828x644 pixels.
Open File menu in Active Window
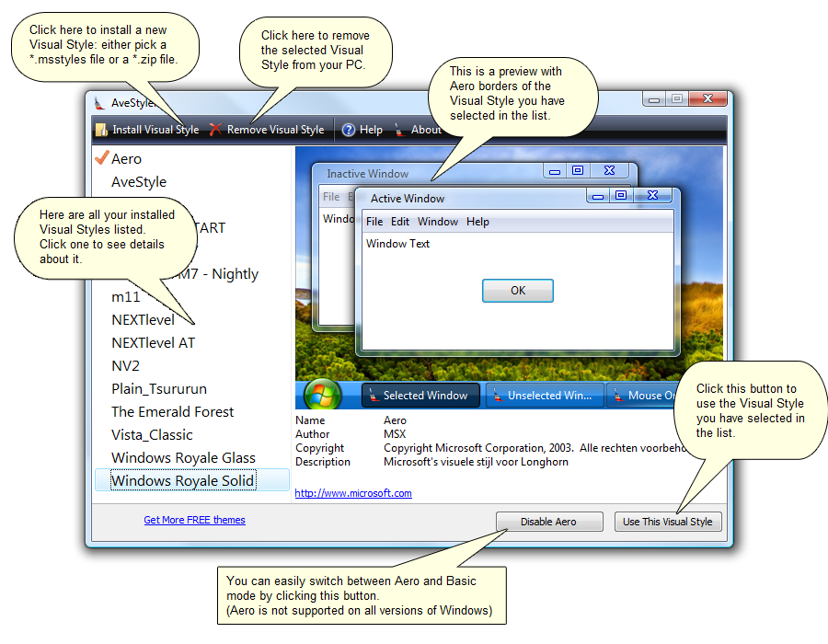[374, 222]
